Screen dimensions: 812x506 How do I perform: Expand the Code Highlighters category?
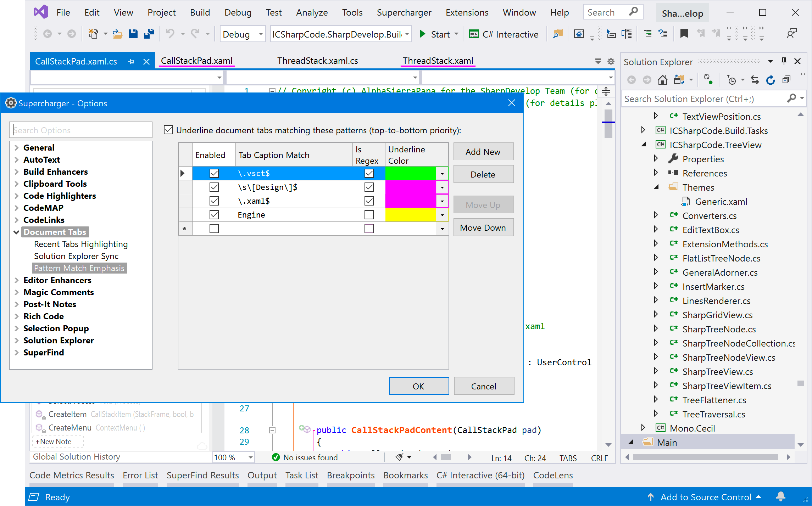pos(16,196)
